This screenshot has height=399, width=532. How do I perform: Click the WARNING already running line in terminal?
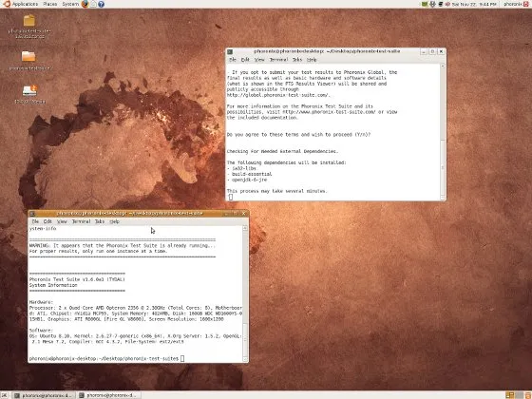click(123, 245)
